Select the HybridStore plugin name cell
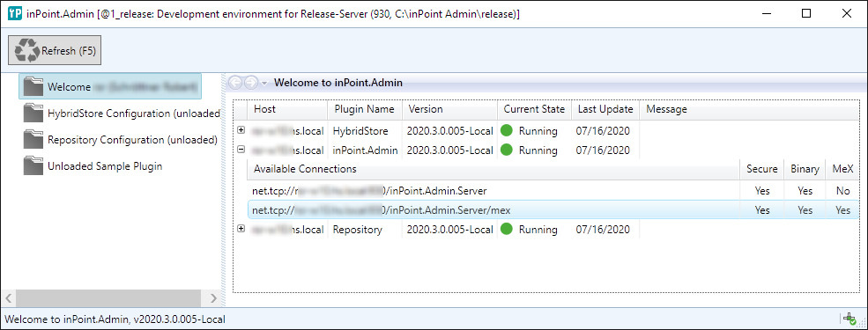 [360, 131]
